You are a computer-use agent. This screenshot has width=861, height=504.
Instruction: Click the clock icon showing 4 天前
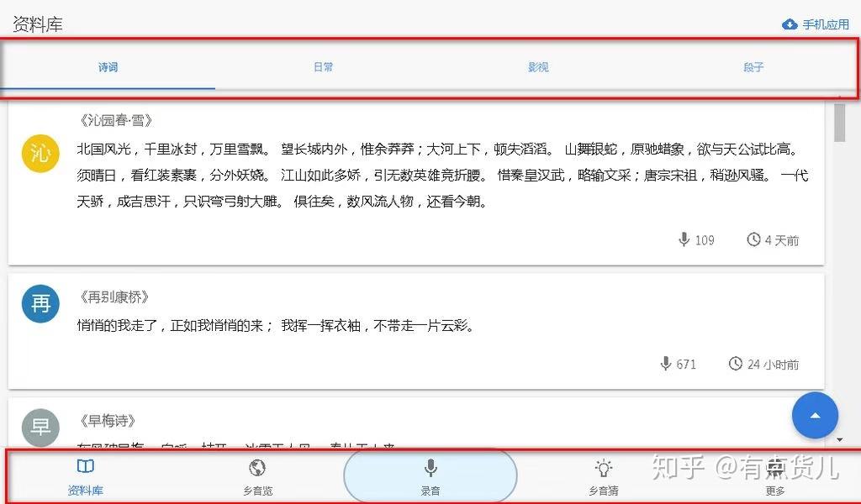pos(754,239)
